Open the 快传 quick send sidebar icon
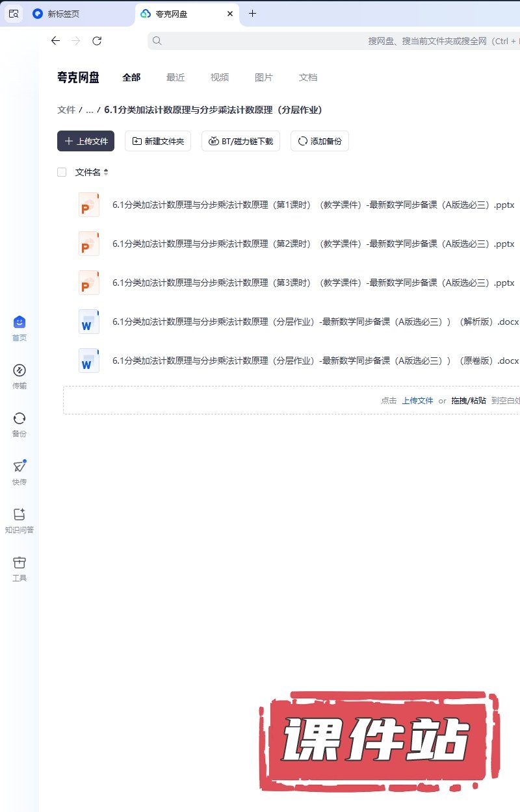 (19, 466)
